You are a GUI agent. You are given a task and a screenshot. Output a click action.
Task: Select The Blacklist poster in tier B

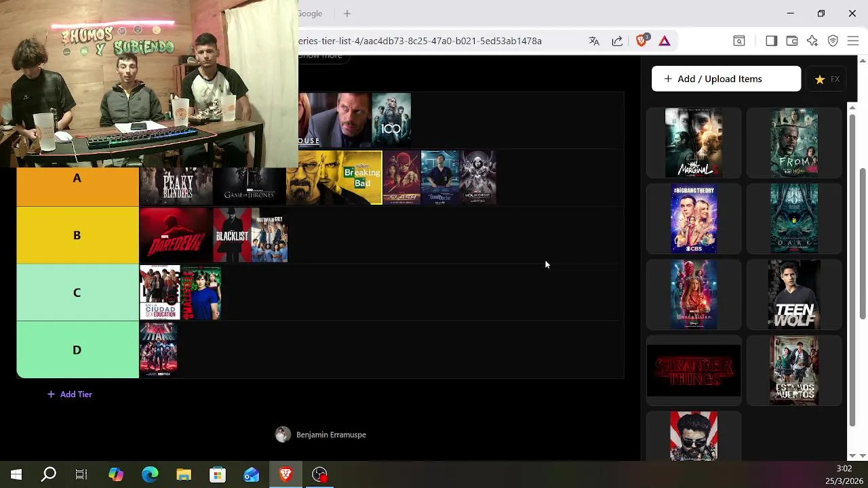pyautogui.click(x=232, y=235)
